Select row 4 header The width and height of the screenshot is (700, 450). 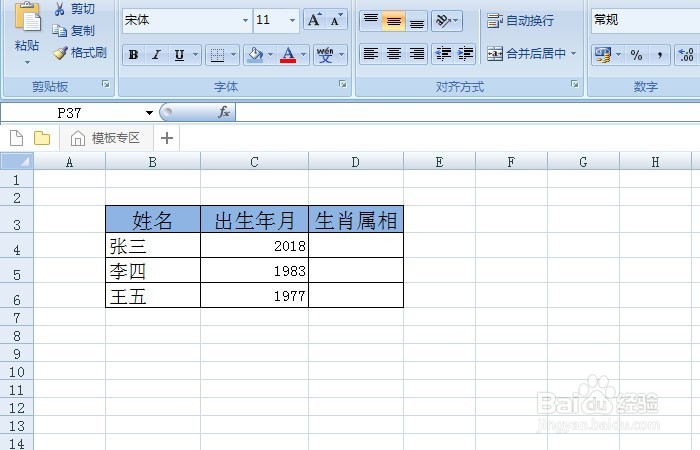tap(17, 246)
